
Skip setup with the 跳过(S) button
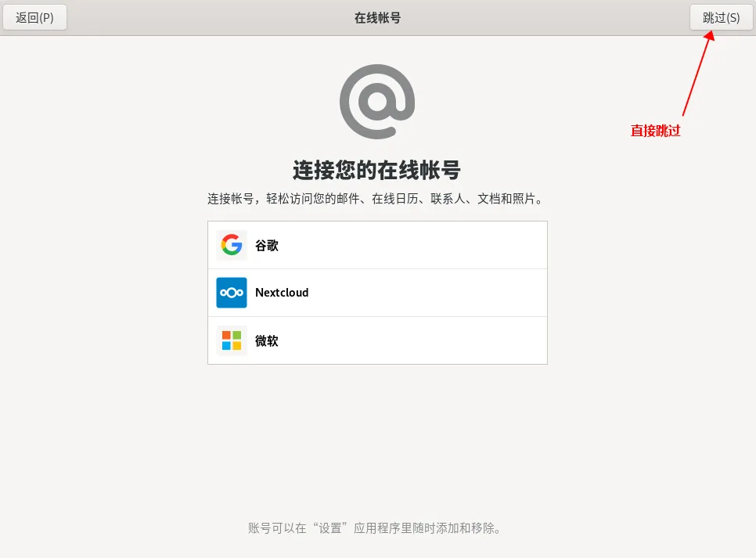click(x=721, y=18)
